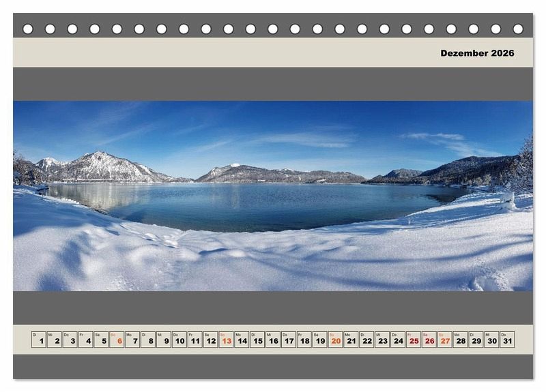Screen dimensions: 546x392
Task: Click Sunday the 6th date cell
Action: (117, 340)
